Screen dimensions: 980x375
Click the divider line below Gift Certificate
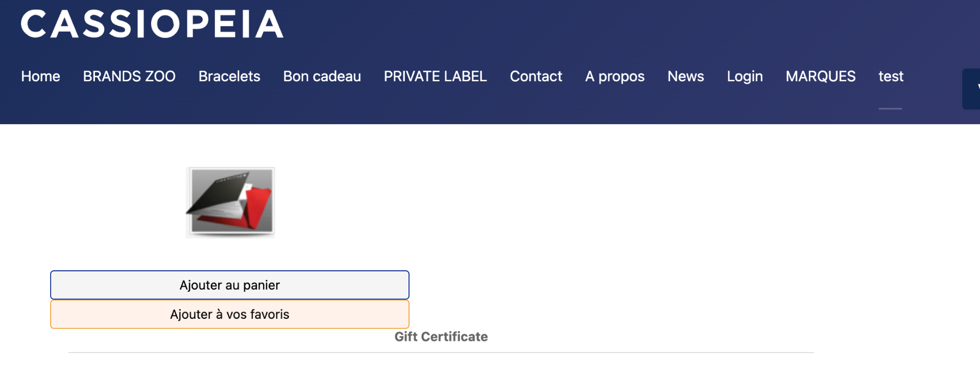[441, 353]
